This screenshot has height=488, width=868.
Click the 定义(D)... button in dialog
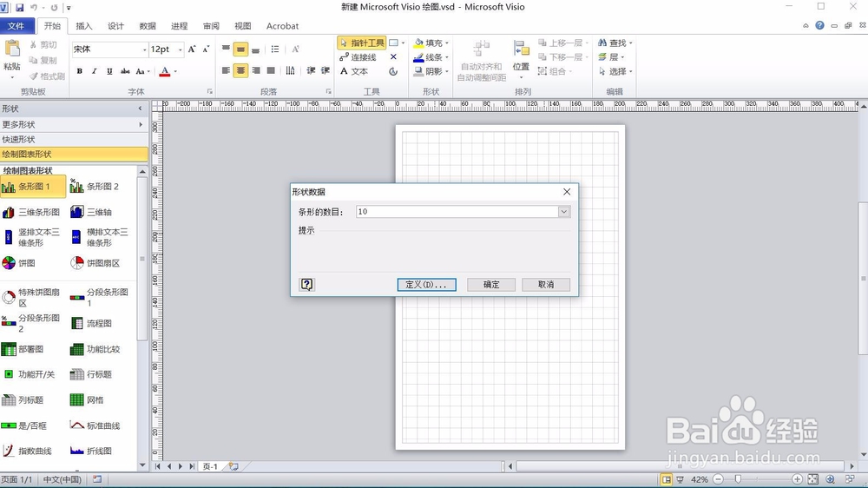point(426,284)
